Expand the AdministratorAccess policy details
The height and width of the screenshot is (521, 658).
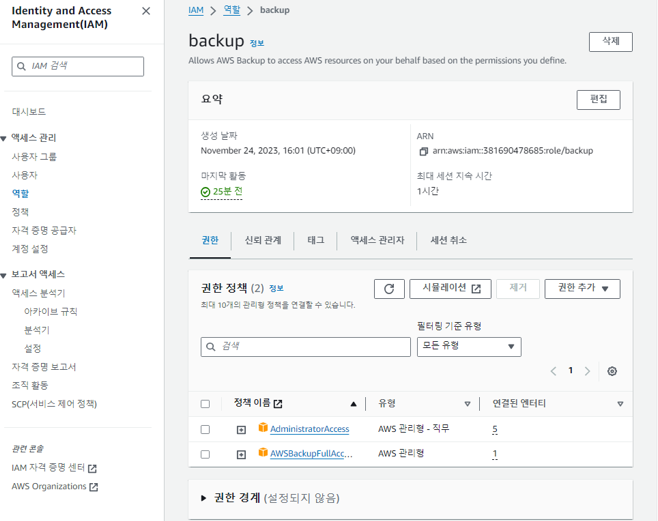tap(241, 430)
